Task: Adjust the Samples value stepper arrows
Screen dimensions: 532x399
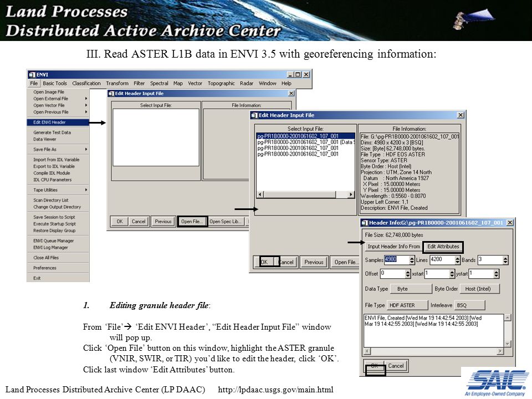Action: 412,260
